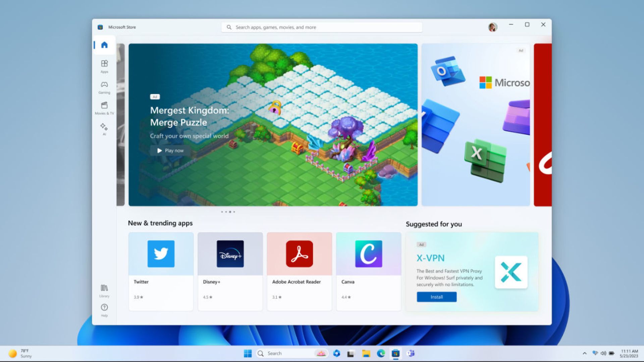Click the Twitter 3.9 star rating
Image resolution: width=644 pixels, height=362 pixels.
(x=138, y=297)
